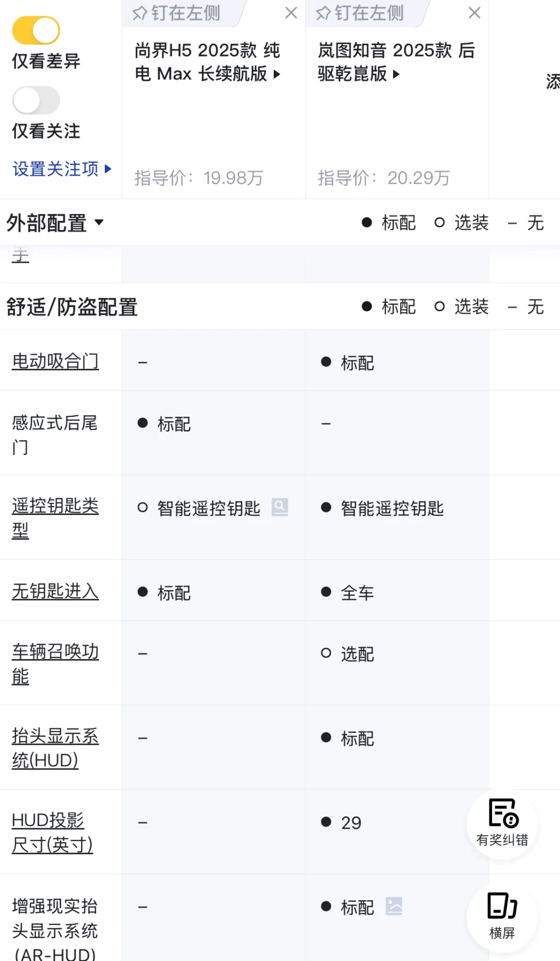This screenshot has width=560, height=961.
Task: Enable the 仅看关注 switch
Action: 36,100
